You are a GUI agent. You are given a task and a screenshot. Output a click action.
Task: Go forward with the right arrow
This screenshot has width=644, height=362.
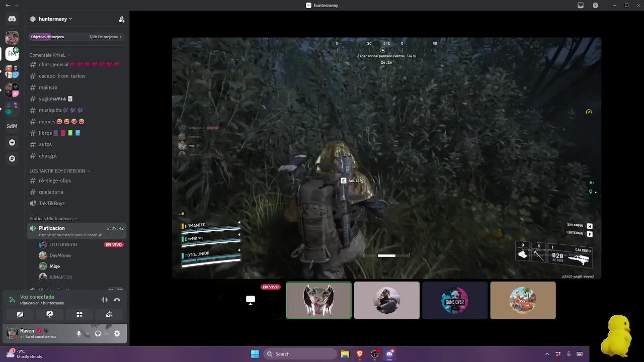16,6
